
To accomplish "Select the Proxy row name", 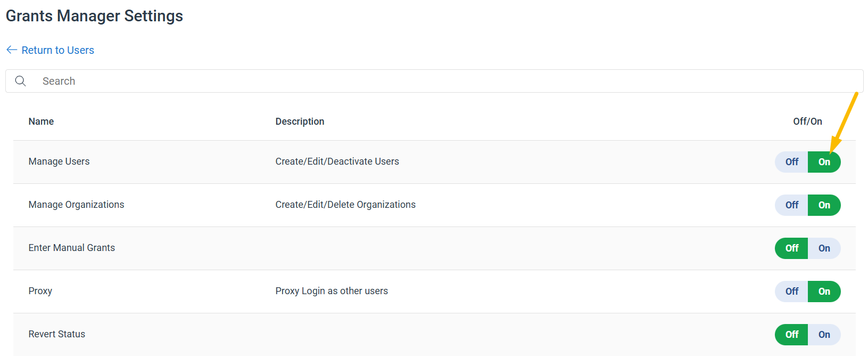I will click(x=40, y=291).
